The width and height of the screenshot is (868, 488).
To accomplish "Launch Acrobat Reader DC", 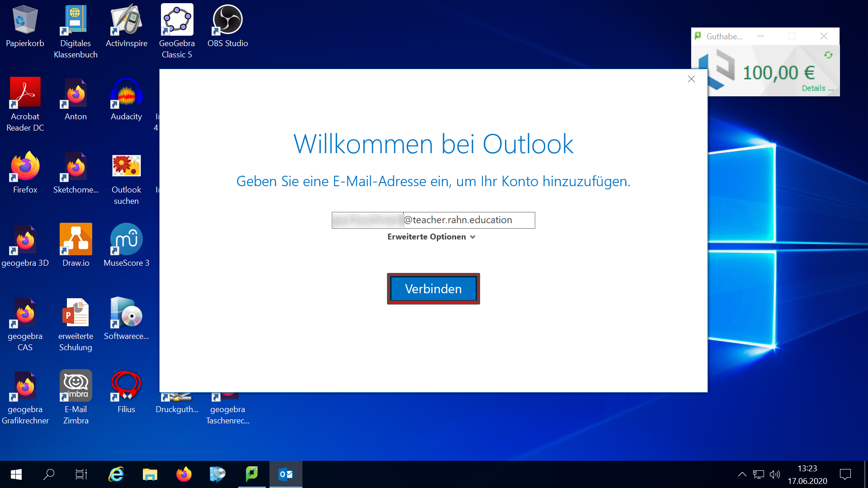I will pos(25,92).
